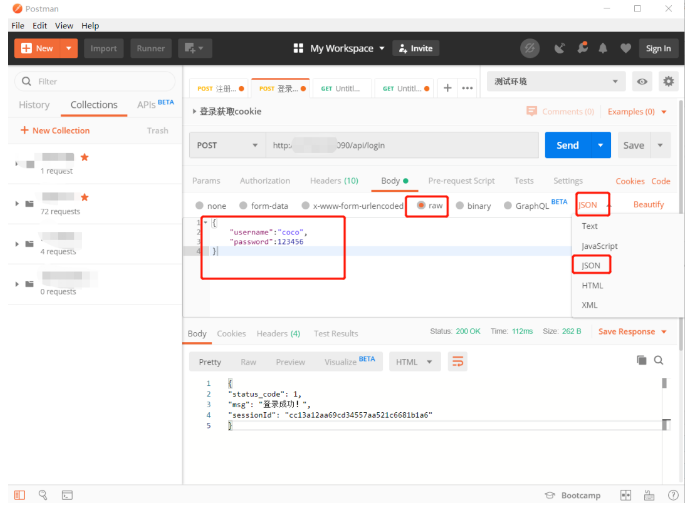Open the New button dropdown arrow
692x511 pixels.
[68, 48]
